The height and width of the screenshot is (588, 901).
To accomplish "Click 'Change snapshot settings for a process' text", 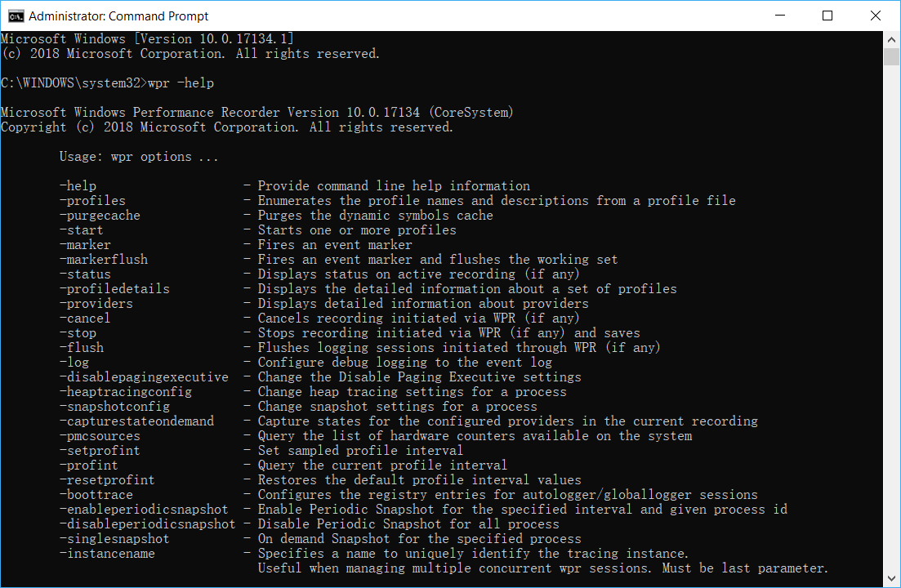I will pos(397,407).
